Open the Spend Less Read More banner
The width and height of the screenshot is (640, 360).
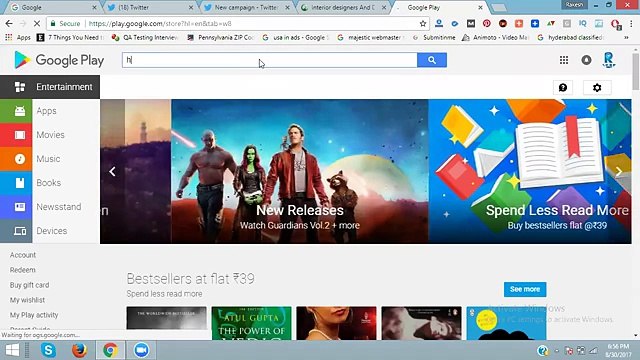pyautogui.click(x=530, y=171)
